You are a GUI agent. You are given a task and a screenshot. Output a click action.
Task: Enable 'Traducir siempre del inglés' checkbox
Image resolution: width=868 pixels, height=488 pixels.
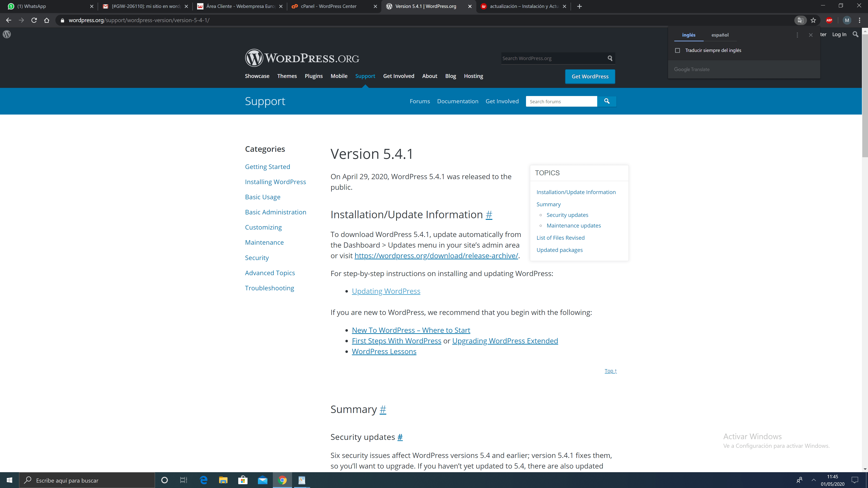(677, 51)
